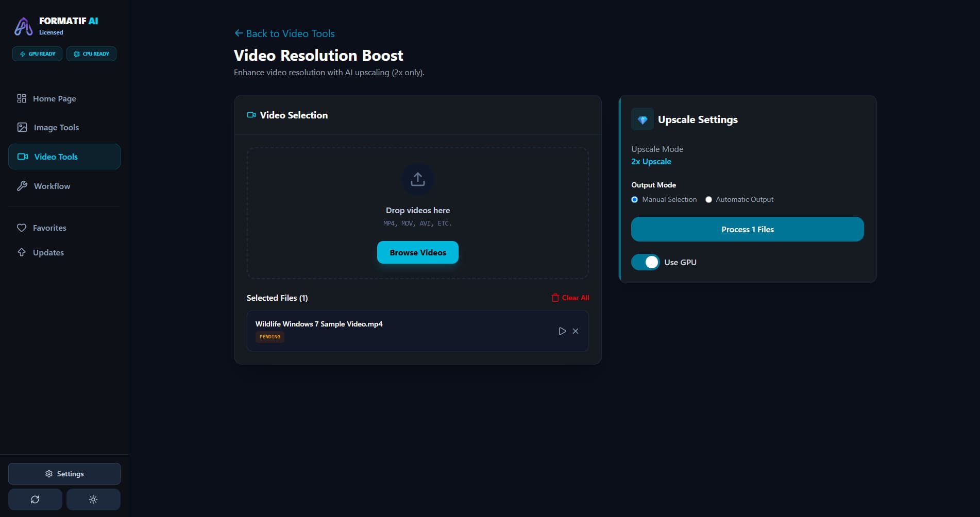Image resolution: width=980 pixels, height=517 pixels.
Task: Click Process 1 Files button
Action: (748, 229)
